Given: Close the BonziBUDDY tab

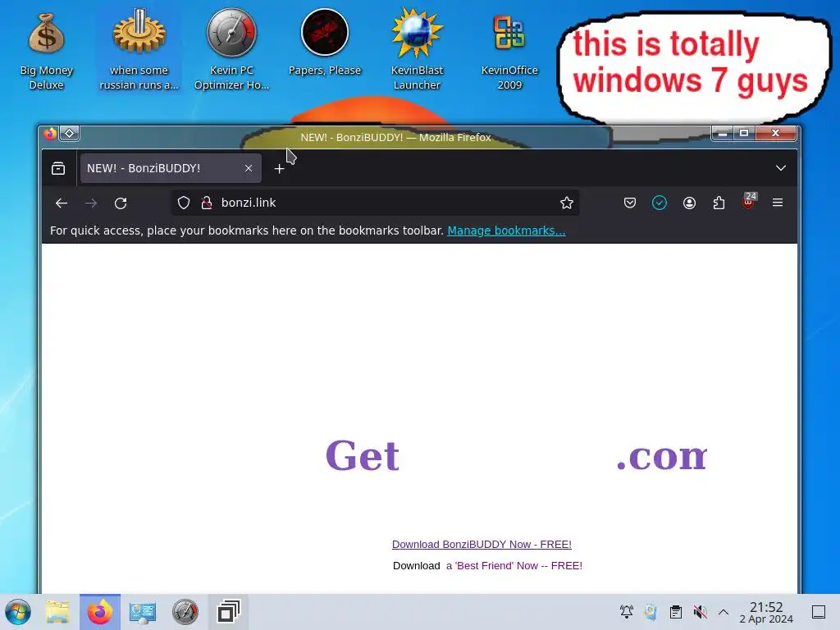Looking at the screenshot, I should [x=249, y=168].
